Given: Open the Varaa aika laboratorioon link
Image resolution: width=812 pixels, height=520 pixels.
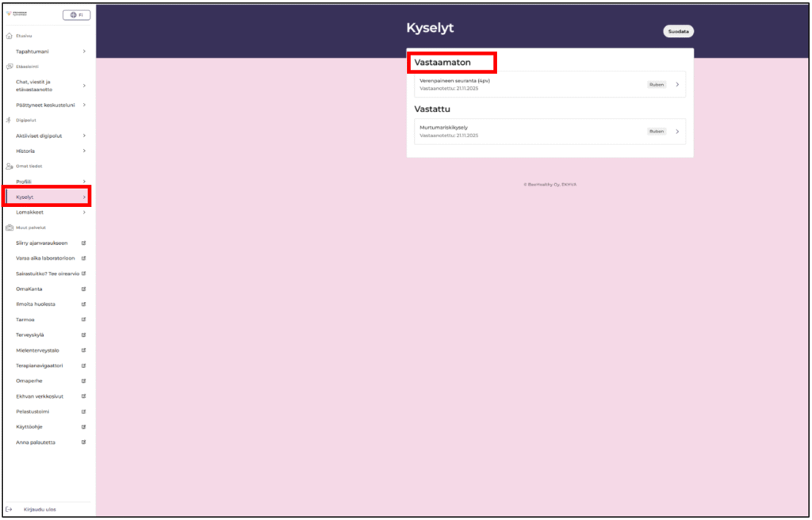Looking at the screenshot, I should [x=47, y=258].
